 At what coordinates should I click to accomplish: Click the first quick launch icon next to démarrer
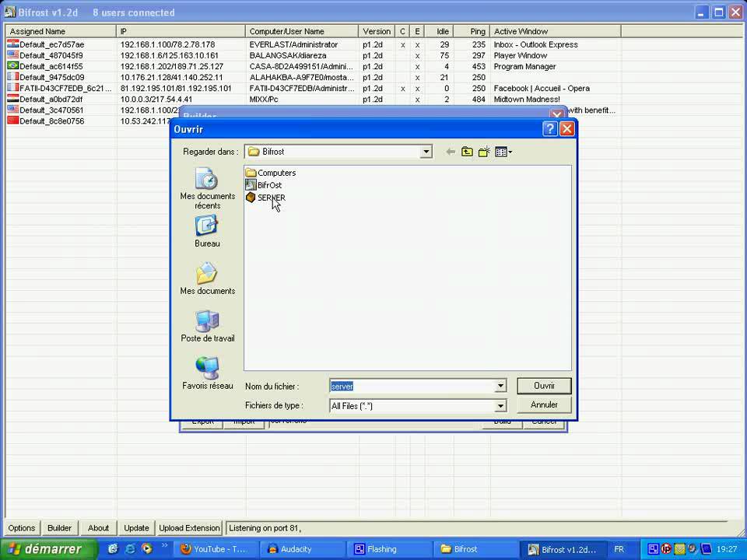113,548
